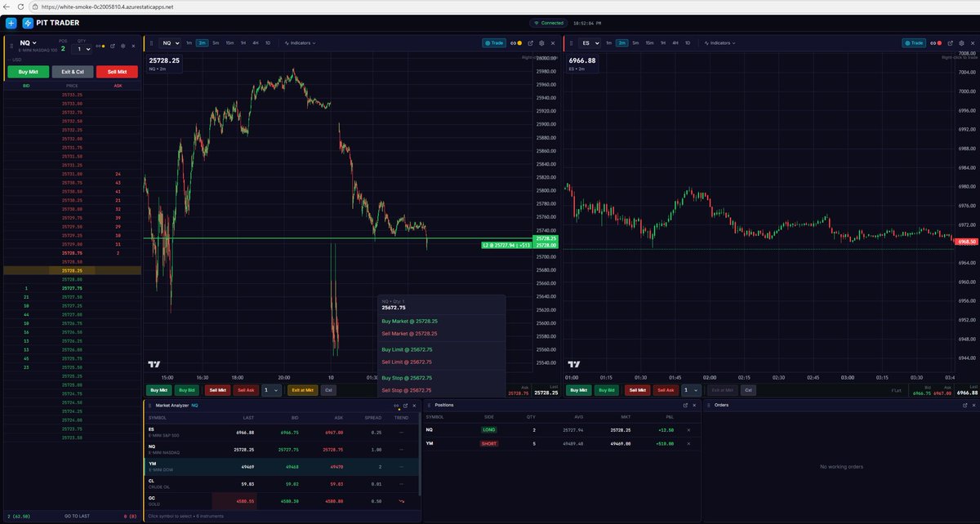Select 15m timeframe on NQ chart
The image size is (980, 524).
[229, 42]
